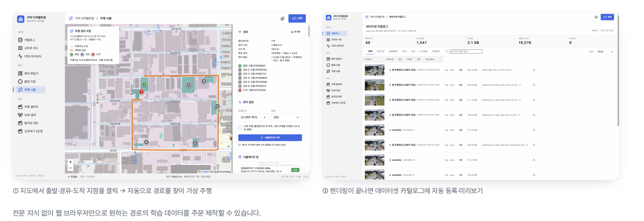Switch to the 극한기상 tab

point(381,52)
